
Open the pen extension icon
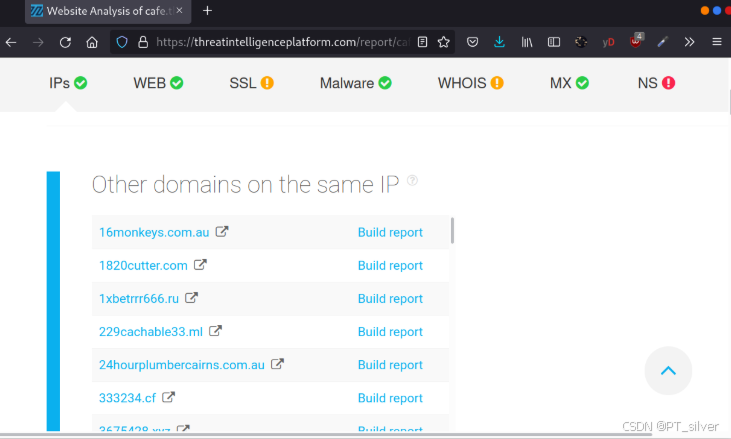click(662, 42)
